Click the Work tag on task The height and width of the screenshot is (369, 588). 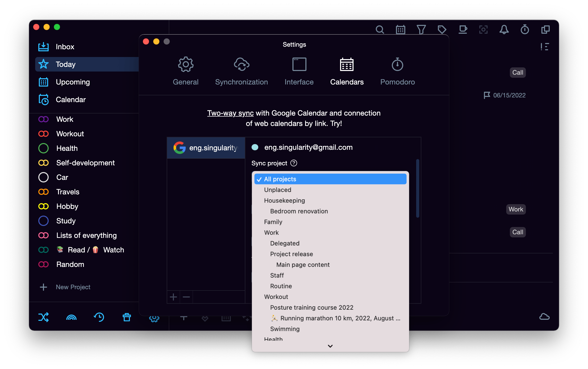coord(516,209)
